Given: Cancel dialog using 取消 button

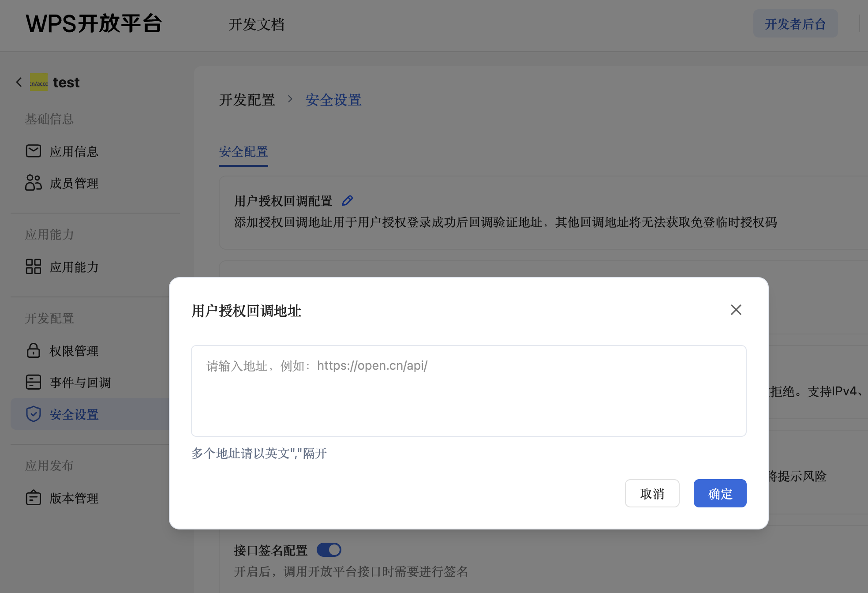Looking at the screenshot, I should tap(652, 493).
